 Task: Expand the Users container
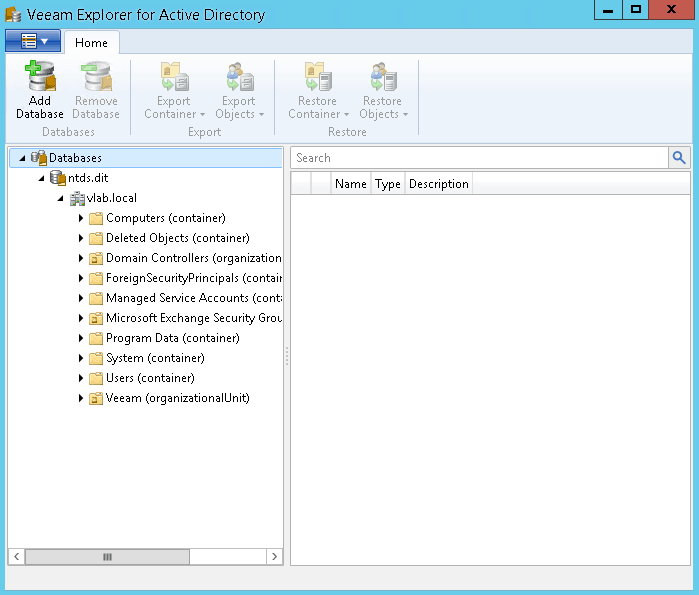(x=81, y=378)
